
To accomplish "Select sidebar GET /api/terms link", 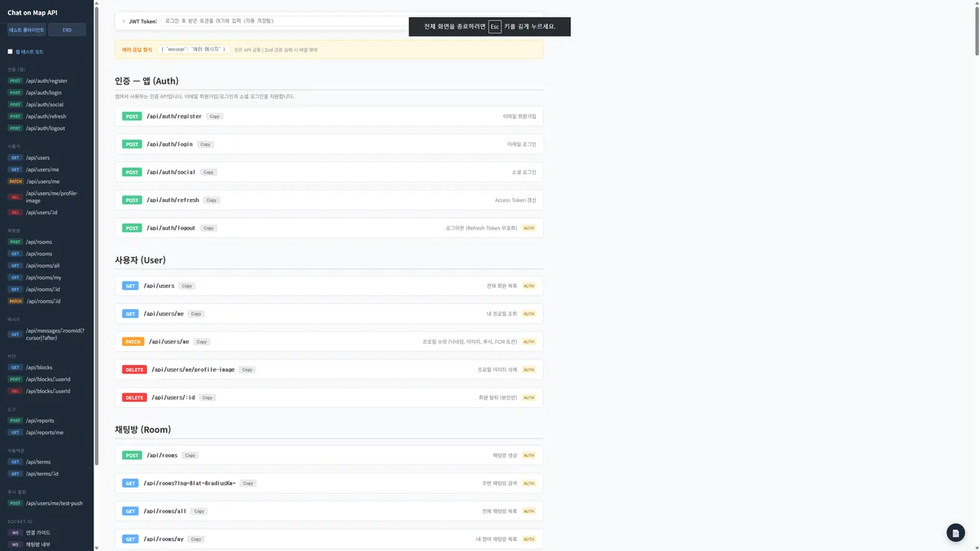I will point(46,461).
